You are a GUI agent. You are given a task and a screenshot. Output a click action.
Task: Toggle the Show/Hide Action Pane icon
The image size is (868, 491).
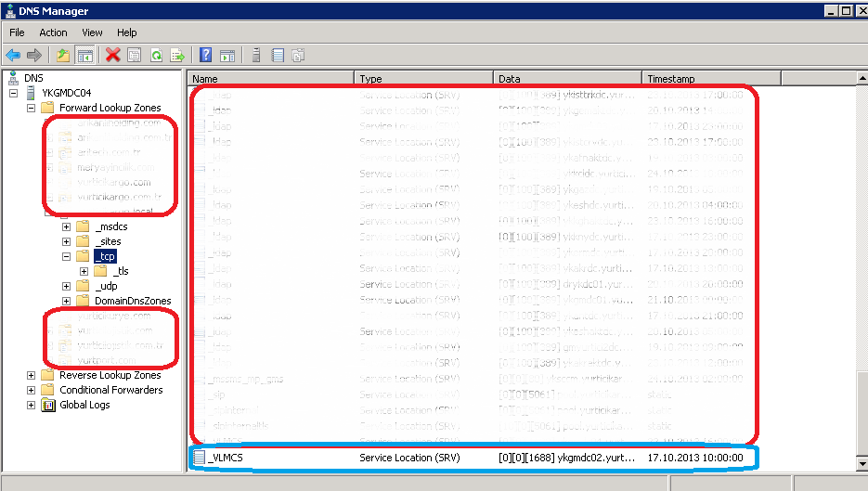[x=227, y=56]
